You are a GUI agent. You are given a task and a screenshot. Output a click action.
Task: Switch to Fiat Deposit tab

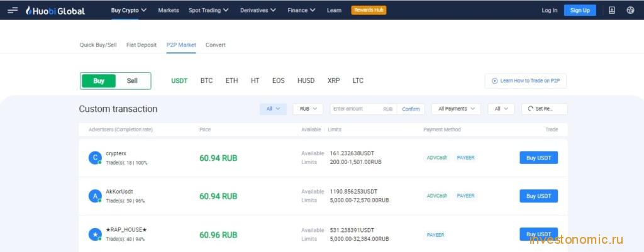coord(142,45)
